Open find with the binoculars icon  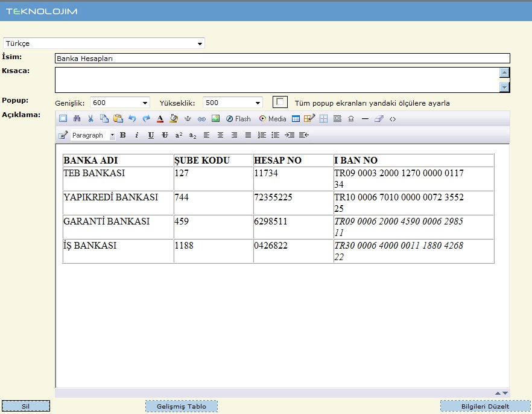(x=77, y=118)
